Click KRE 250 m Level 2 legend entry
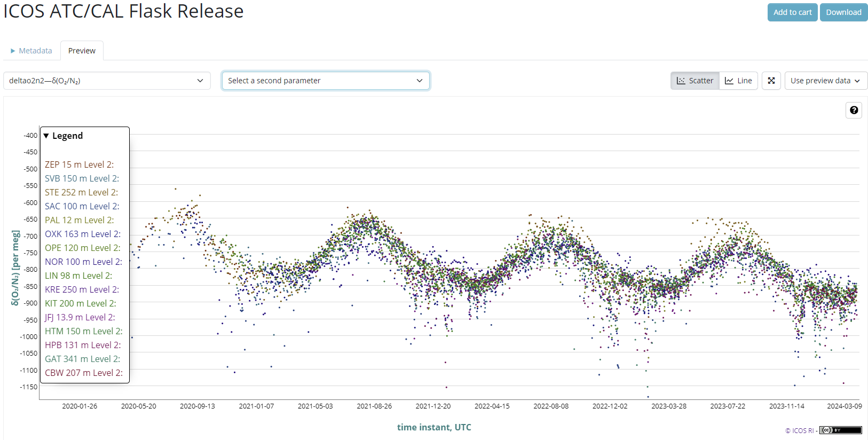868x440 pixels. [82, 289]
